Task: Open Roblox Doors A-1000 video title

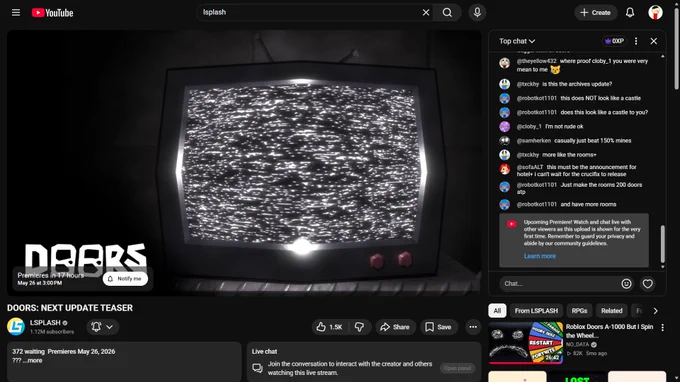Action: coord(609,331)
